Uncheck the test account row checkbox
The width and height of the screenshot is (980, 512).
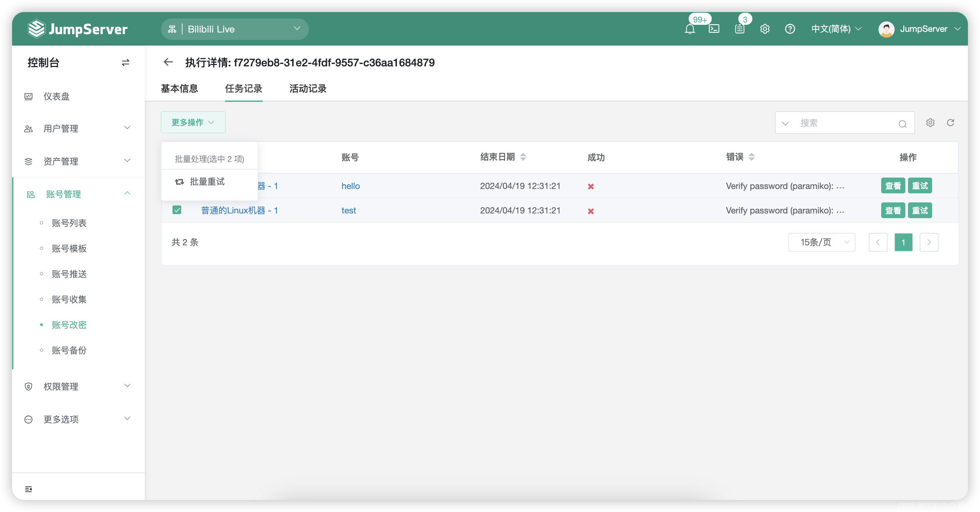(x=177, y=210)
